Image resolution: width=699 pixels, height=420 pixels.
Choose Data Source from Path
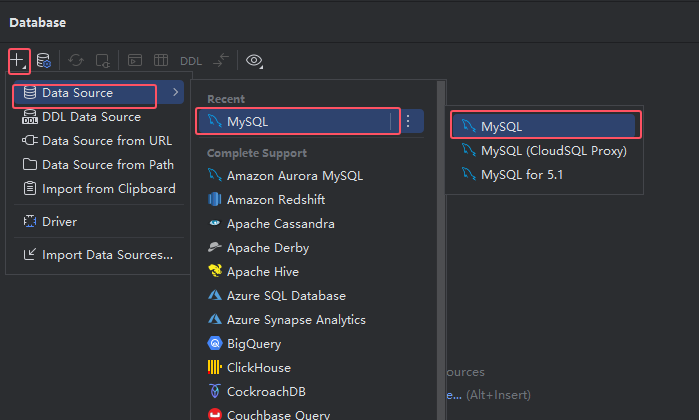(99, 165)
